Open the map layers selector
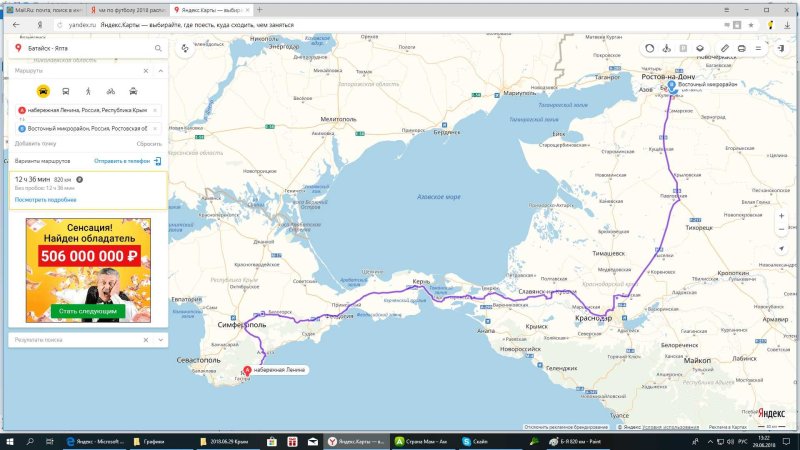The image size is (800, 450). coord(700,48)
